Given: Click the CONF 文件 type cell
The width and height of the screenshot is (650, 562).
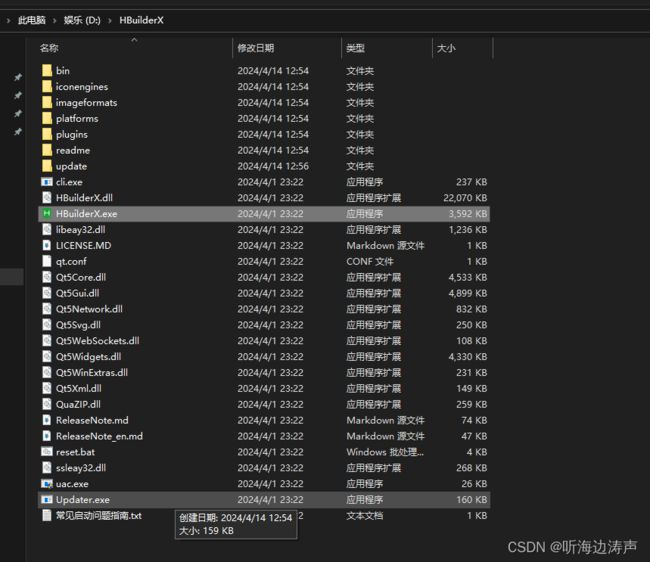Looking at the screenshot, I should pyautogui.click(x=369, y=261).
